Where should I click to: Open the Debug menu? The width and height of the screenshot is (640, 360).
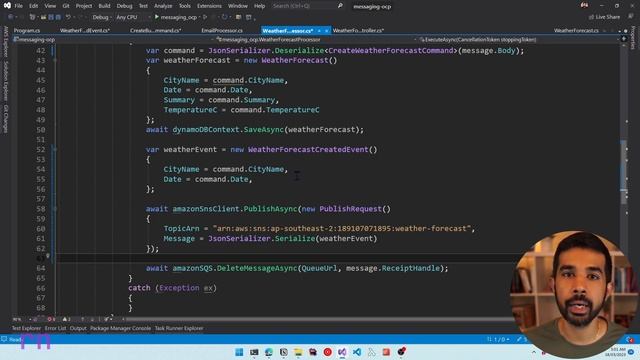click(124, 6)
